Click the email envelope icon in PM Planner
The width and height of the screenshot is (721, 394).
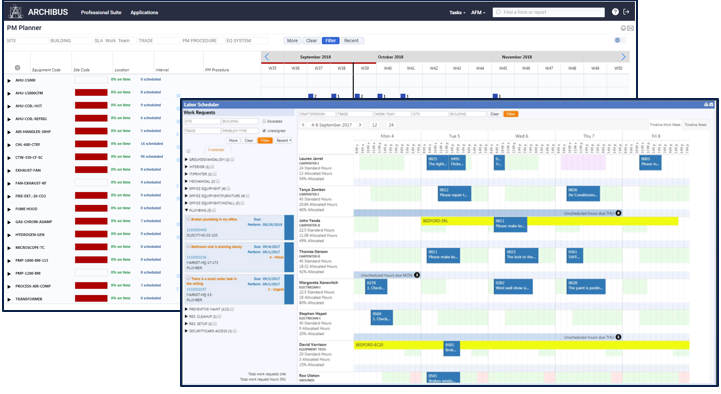(630, 28)
